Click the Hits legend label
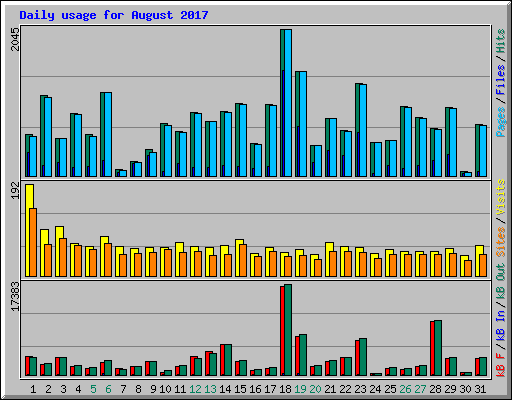The image size is (512, 400). [500, 41]
